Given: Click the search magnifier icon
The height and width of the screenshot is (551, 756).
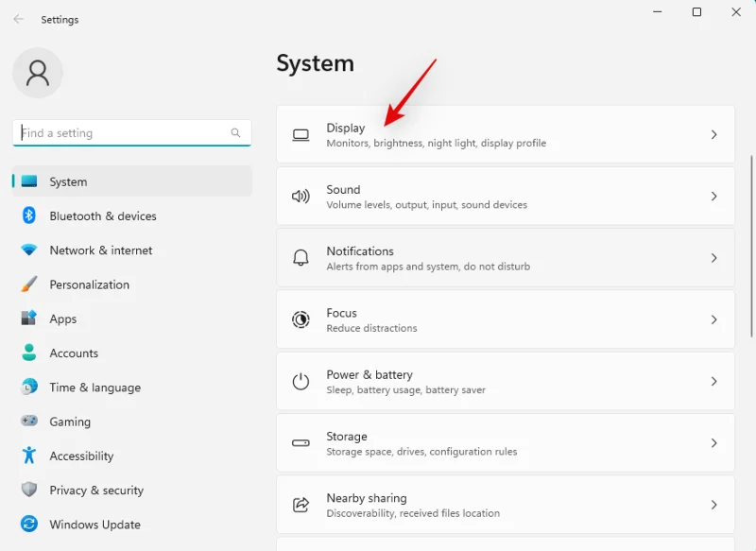Looking at the screenshot, I should (235, 133).
